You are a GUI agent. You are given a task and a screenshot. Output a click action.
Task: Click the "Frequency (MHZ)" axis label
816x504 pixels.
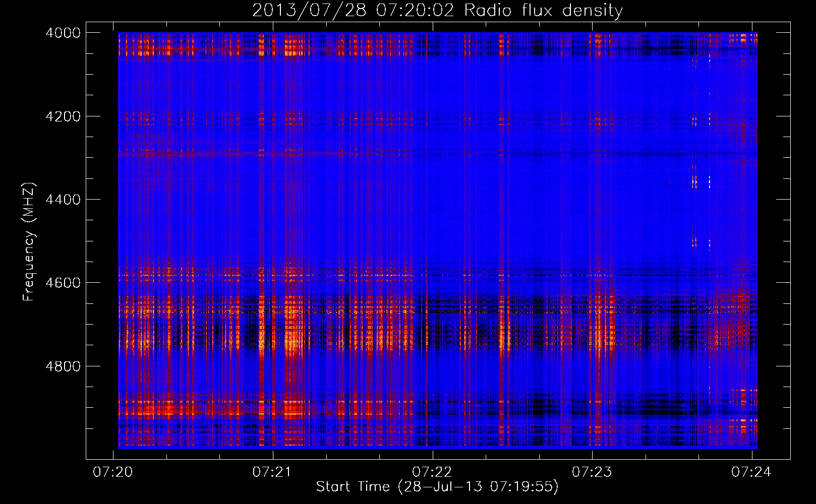point(29,242)
